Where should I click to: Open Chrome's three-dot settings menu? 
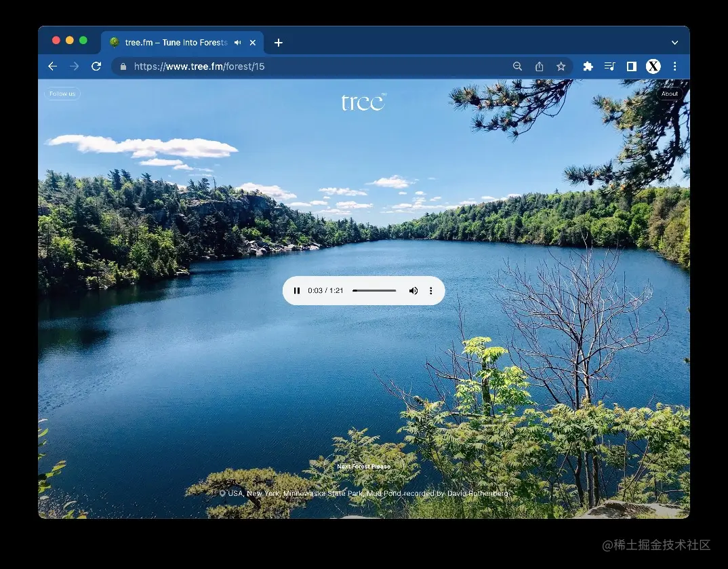click(x=674, y=66)
